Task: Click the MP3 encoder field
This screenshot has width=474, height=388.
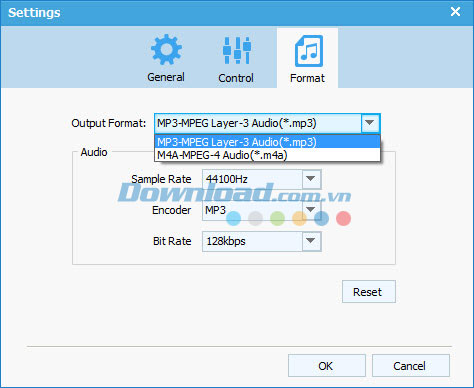Action: tap(262, 210)
